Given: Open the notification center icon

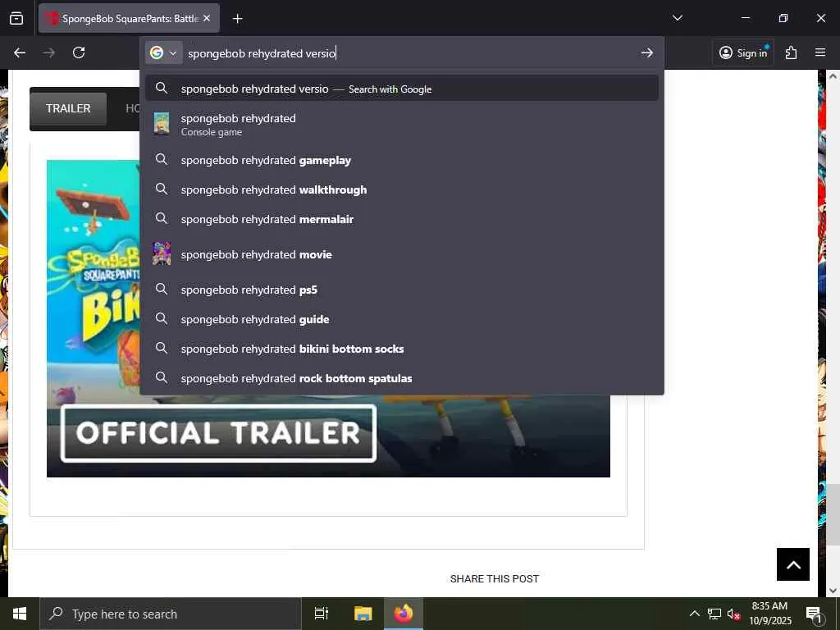Looking at the screenshot, I should coord(814,614).
